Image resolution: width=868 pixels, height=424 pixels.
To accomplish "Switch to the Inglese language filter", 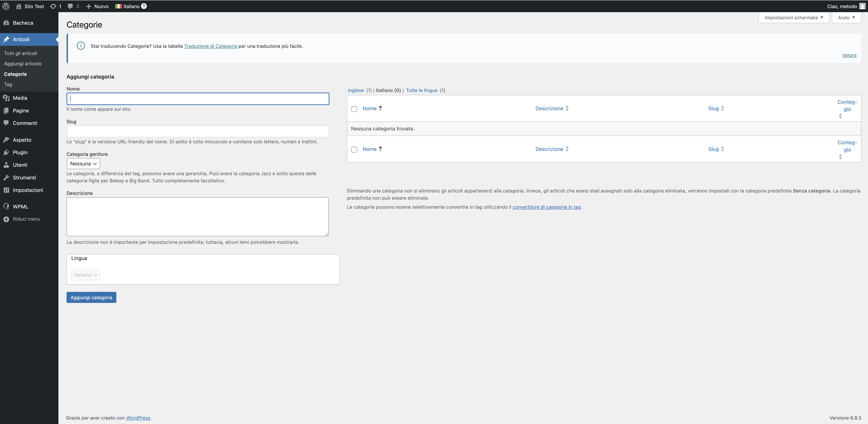I will pos(356,90).
